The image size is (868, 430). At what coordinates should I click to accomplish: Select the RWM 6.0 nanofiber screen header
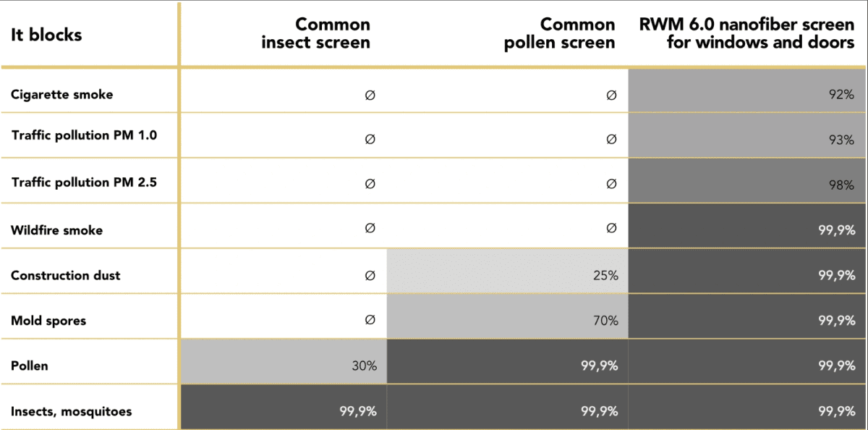click(x=746, y=34)
